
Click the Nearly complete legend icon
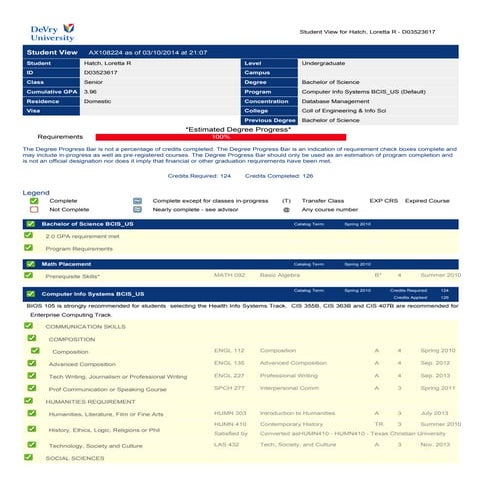[x=137, y=209]
